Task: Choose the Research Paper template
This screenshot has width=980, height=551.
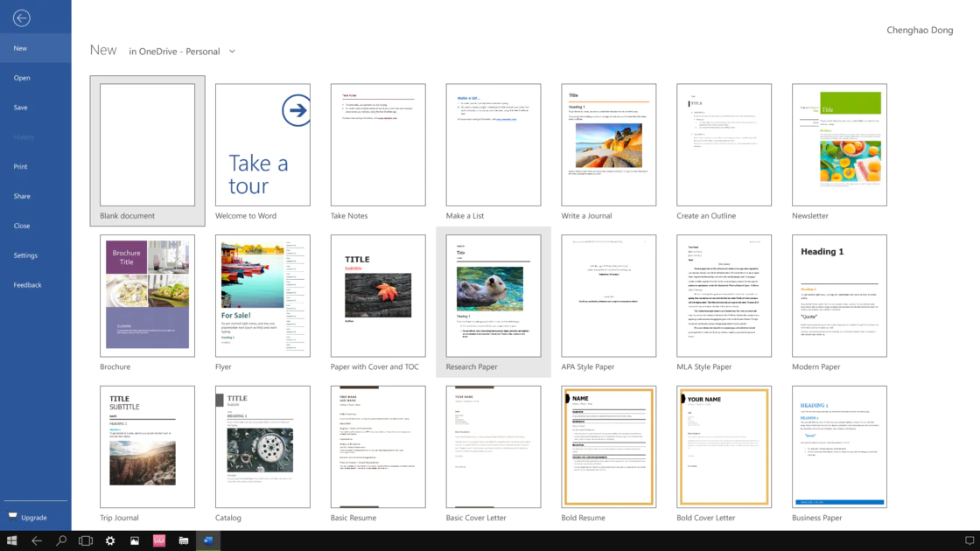Action: point(493,296)
